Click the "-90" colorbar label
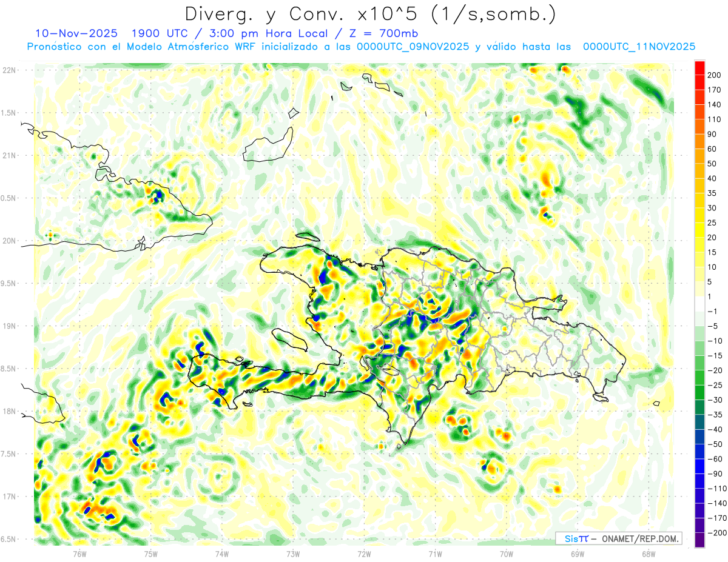This screenshot has width=728, height=562. [x=716, y=474]
